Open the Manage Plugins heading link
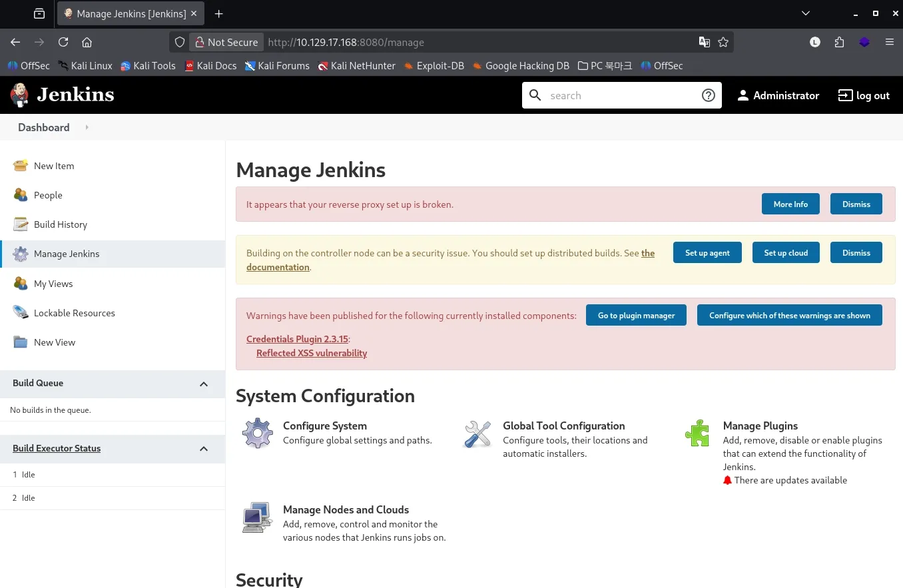The height and width of the screenshot is (588, 903). 760,426
